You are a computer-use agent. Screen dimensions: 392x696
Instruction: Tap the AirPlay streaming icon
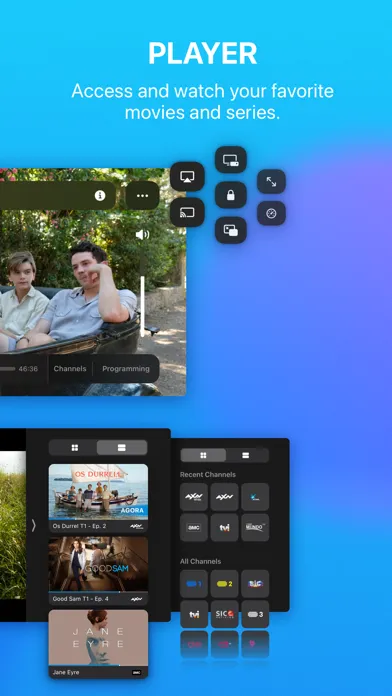point(187,176)
